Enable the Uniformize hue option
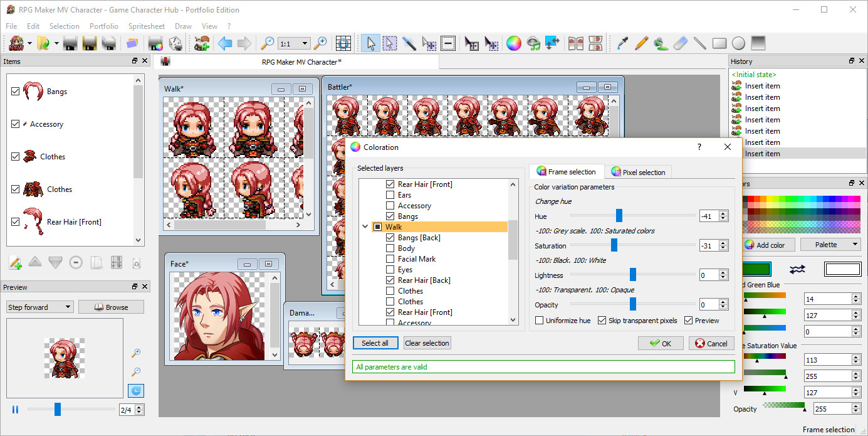 click(x=538, y=320)
